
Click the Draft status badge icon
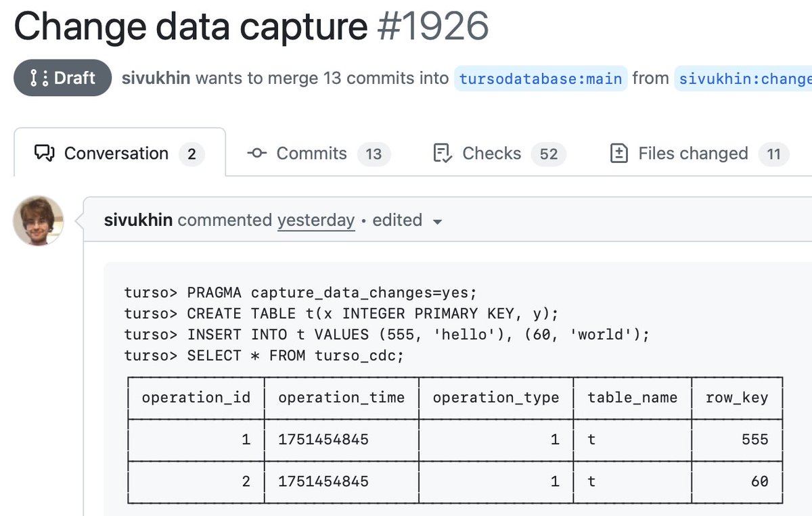39,78
